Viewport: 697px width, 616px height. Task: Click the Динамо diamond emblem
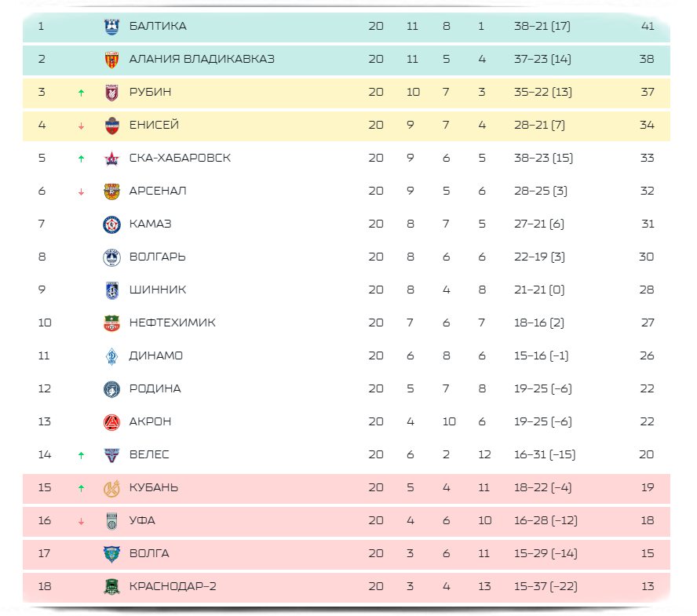[x=111, y=356]
